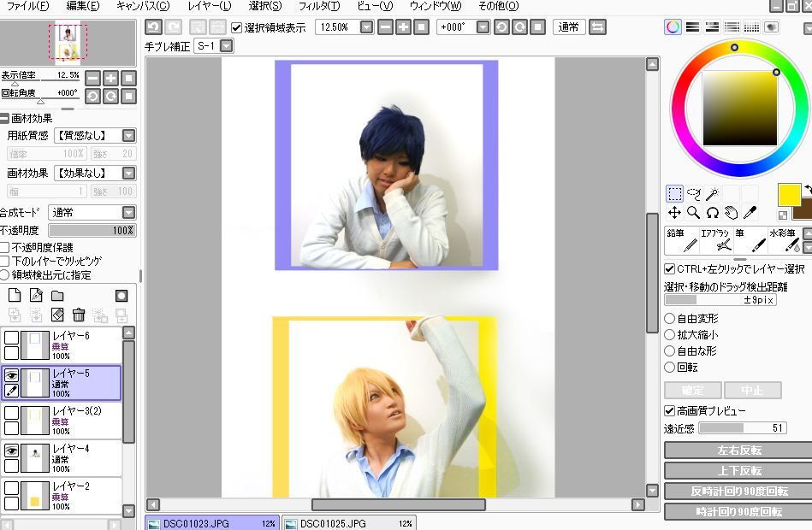Select the magic wand tool

[x=712, y=194]
